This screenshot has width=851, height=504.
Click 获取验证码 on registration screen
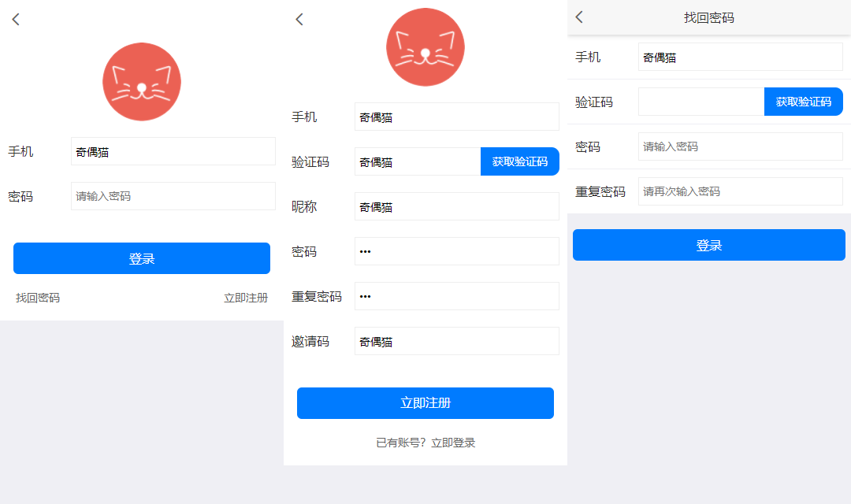click(x=520, y=161)
